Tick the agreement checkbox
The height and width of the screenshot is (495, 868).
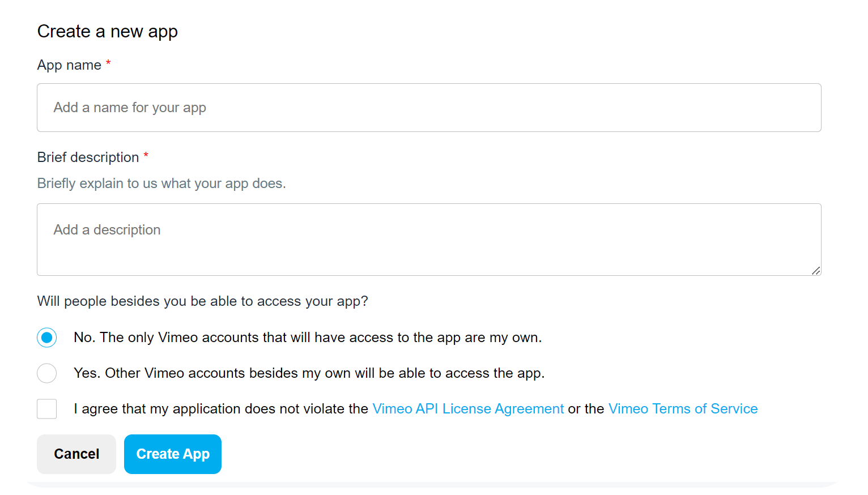46,409
